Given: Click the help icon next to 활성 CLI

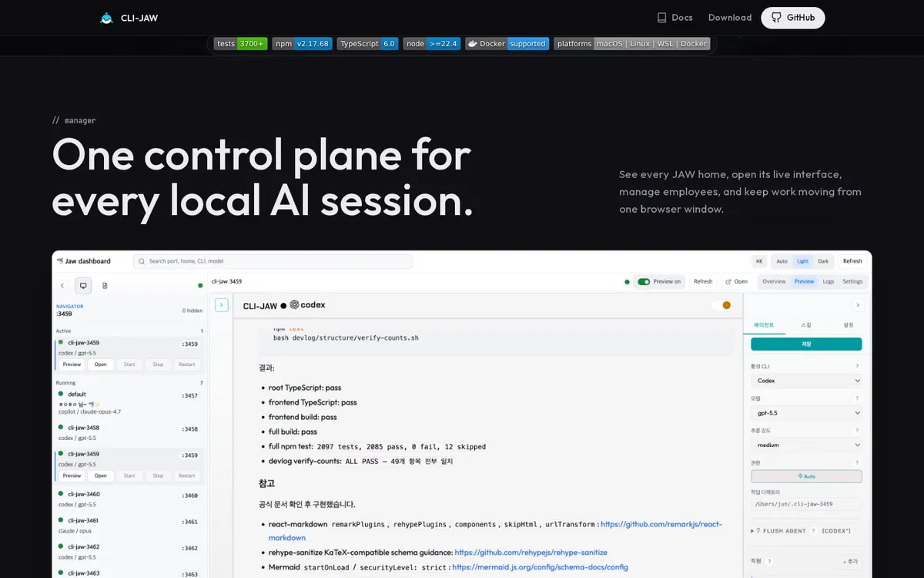Looking at the screenshot, I should [857, 366].
